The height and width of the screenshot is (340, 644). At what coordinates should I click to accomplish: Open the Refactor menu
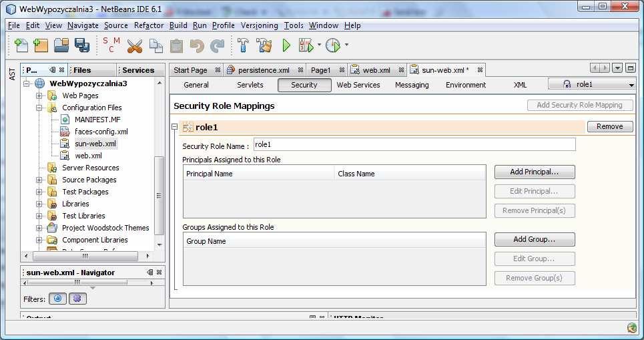coord(149,25)
